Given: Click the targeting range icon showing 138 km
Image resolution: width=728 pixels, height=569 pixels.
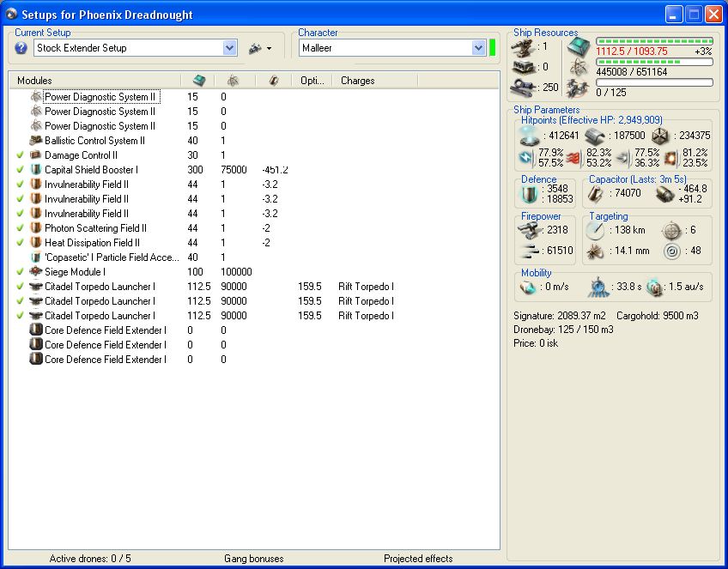Looking at the screenshot, I should coord(595,230).
